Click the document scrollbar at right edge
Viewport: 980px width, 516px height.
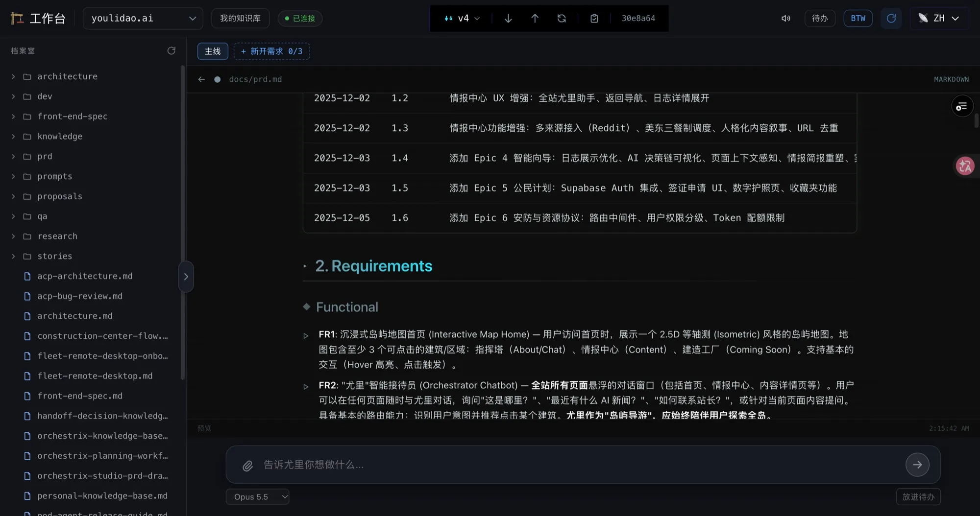tap(976, 120)
